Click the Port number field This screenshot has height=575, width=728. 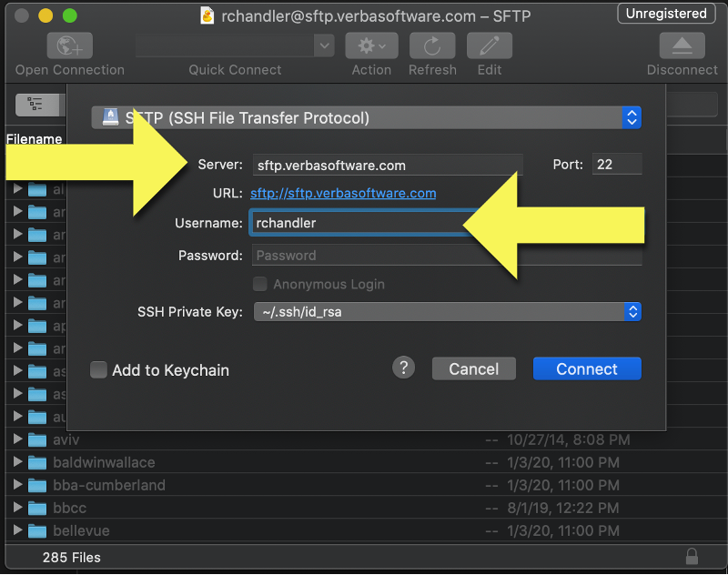click(616, 165)
